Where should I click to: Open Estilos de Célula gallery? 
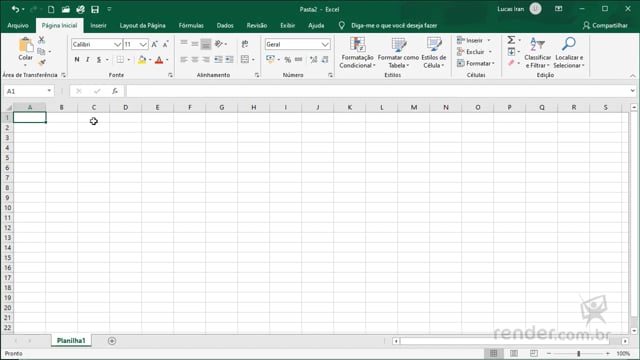pos(433,53)
